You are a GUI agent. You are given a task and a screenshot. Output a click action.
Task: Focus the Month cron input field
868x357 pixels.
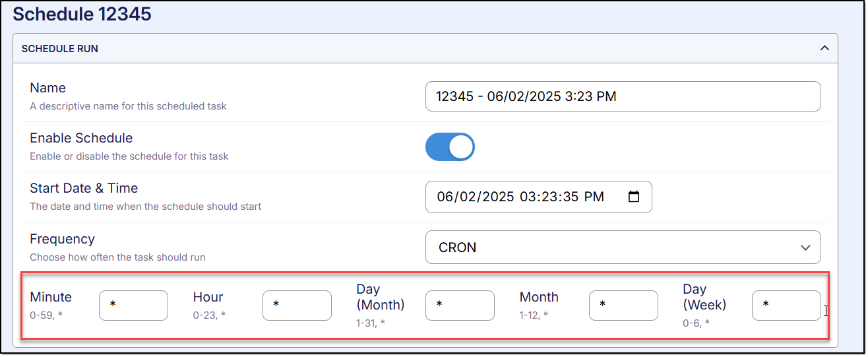click(623, 305)
